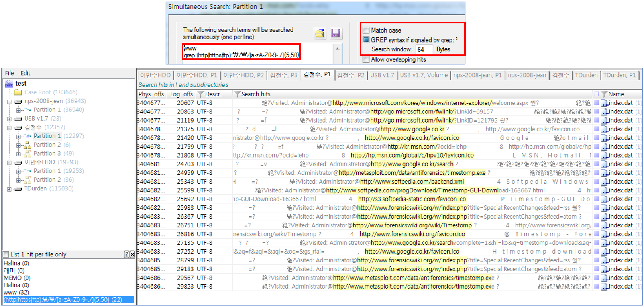
Task: Expand Partition 3 (49) tree node
Action: pos(18,154)
